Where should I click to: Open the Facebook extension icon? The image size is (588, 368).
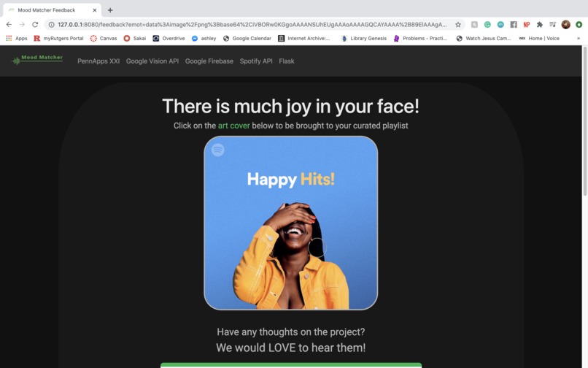pyautogui.click(x=514, y=24)
